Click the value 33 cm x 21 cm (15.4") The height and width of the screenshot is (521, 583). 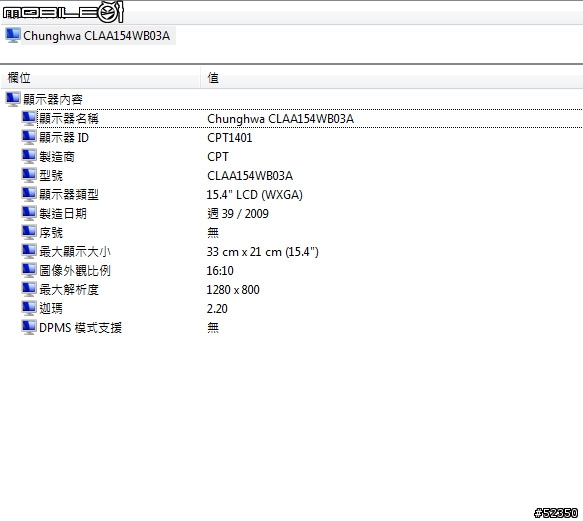tap(262, 252)
